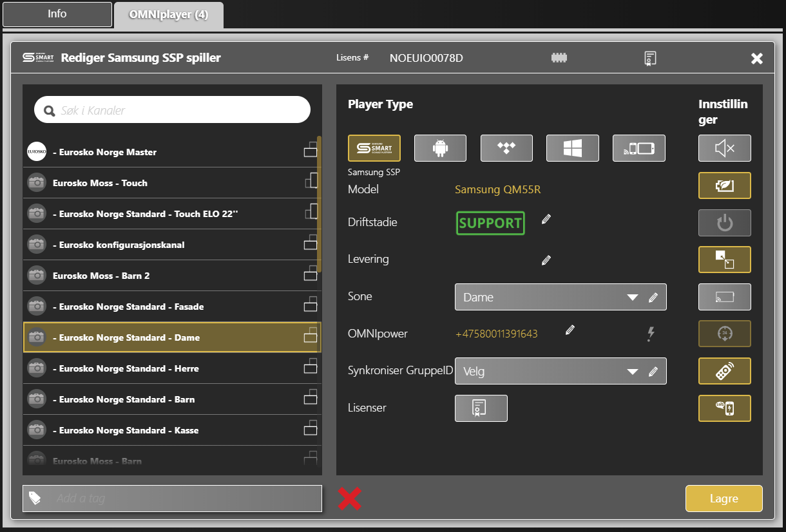This screenshot has height=532, width=786.
Task: Edit Synkroniser GruppeID with pencil icon
Action: (653, 372)
